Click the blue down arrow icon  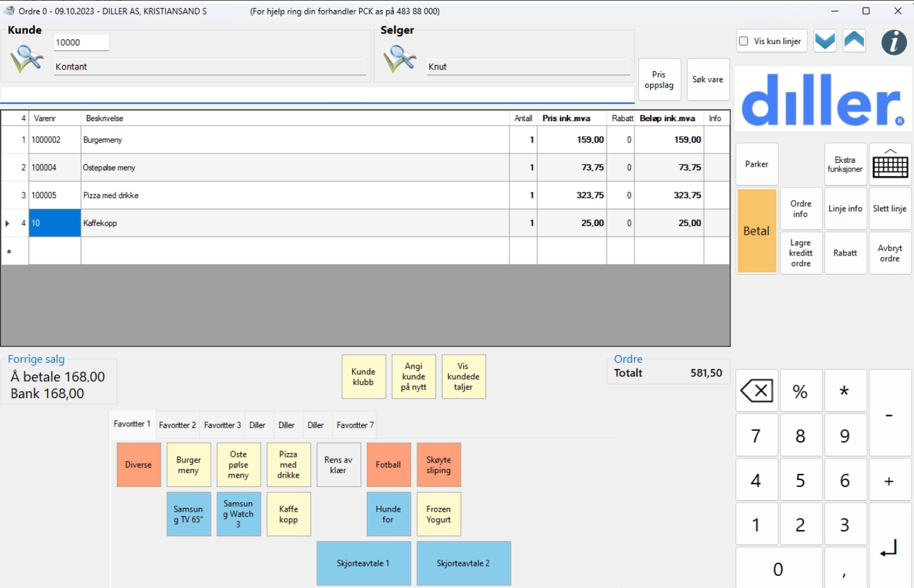[x=825, y=41]
